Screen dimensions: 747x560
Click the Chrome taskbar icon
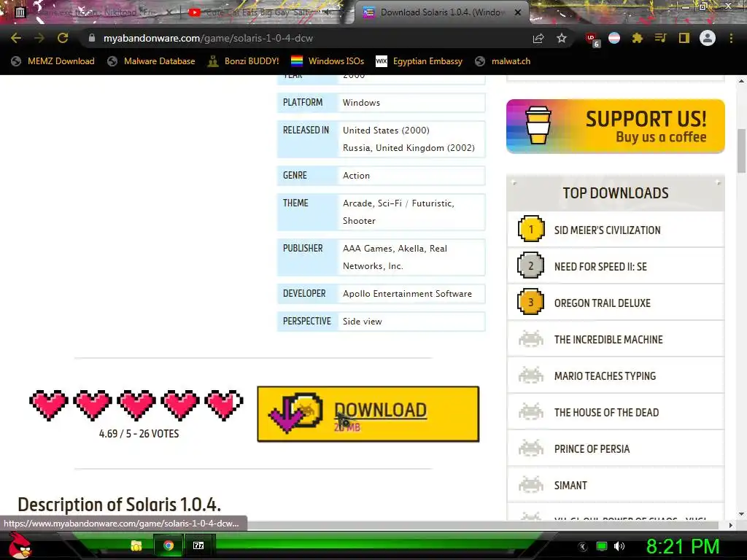[169, 545]
